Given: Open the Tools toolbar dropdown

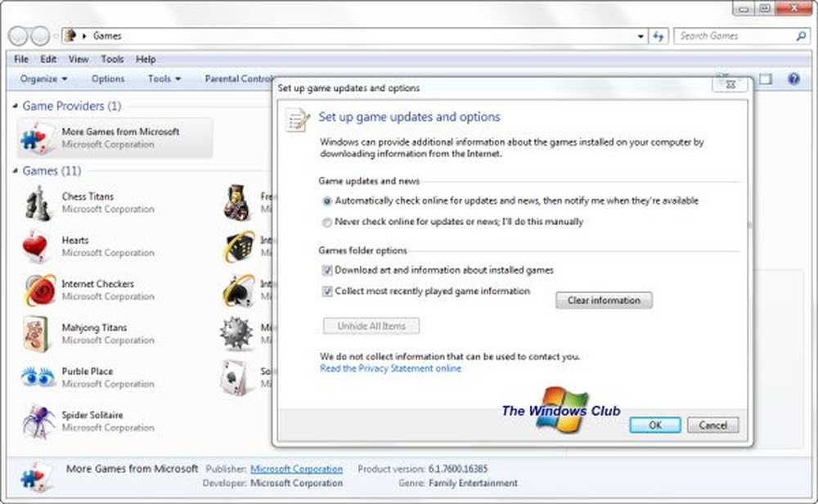Looking at the screenshot, I should 164,79.
